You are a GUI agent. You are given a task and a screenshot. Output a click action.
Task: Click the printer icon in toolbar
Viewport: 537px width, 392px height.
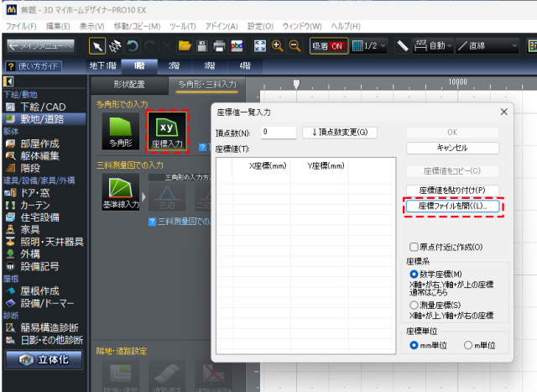pos(219,46)
